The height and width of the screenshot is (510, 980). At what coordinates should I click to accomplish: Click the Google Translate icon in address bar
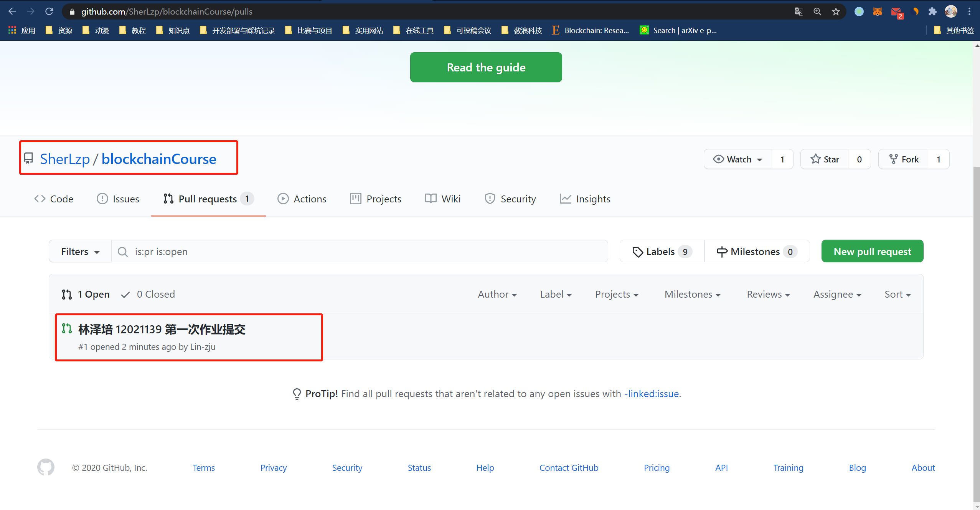pos(799,12)
